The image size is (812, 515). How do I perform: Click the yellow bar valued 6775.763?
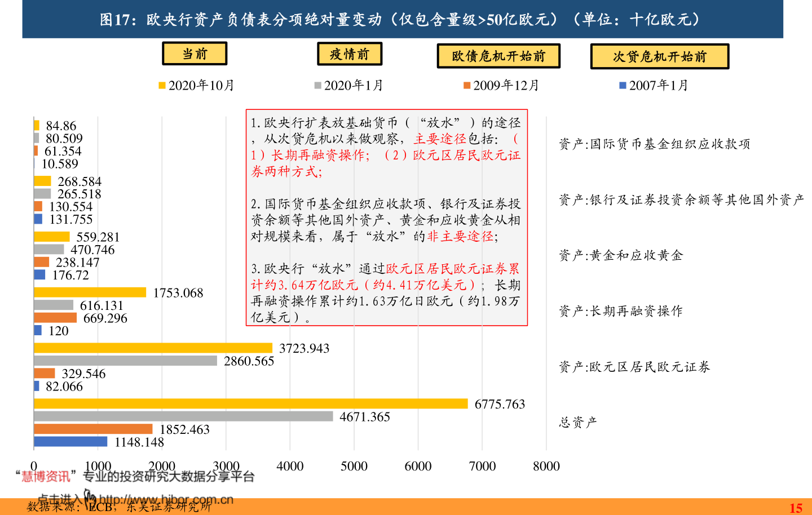coord(251,404)
